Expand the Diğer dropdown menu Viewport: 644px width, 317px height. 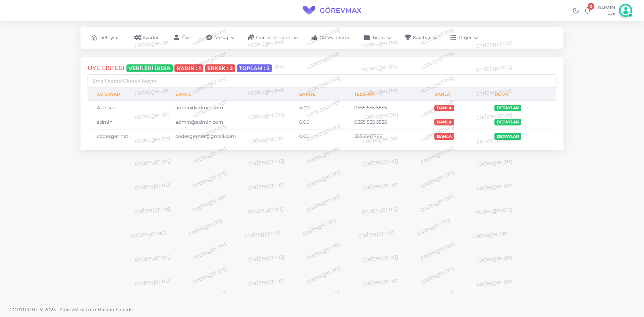[x=464, y=38]
